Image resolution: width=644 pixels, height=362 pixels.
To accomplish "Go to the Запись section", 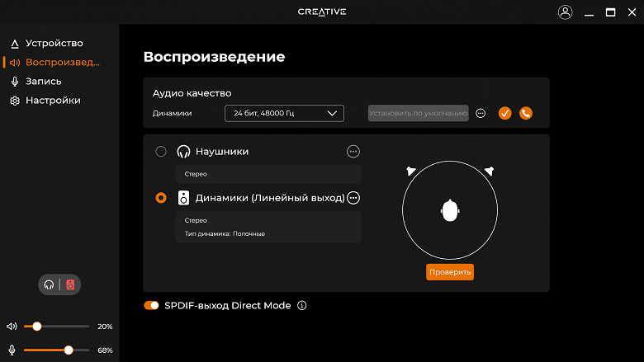I will 36,81.
